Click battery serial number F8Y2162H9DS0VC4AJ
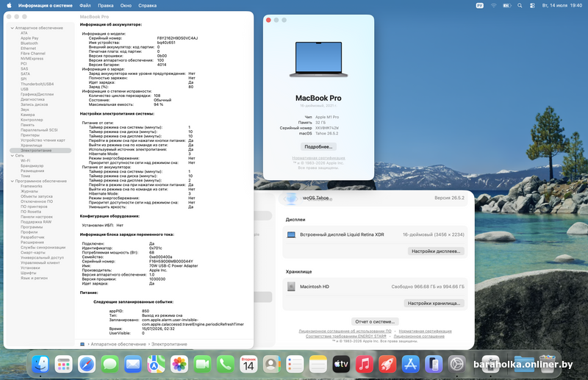Image resolution: width=588 pixels, height=380 pixels. [x=177, y=38]
